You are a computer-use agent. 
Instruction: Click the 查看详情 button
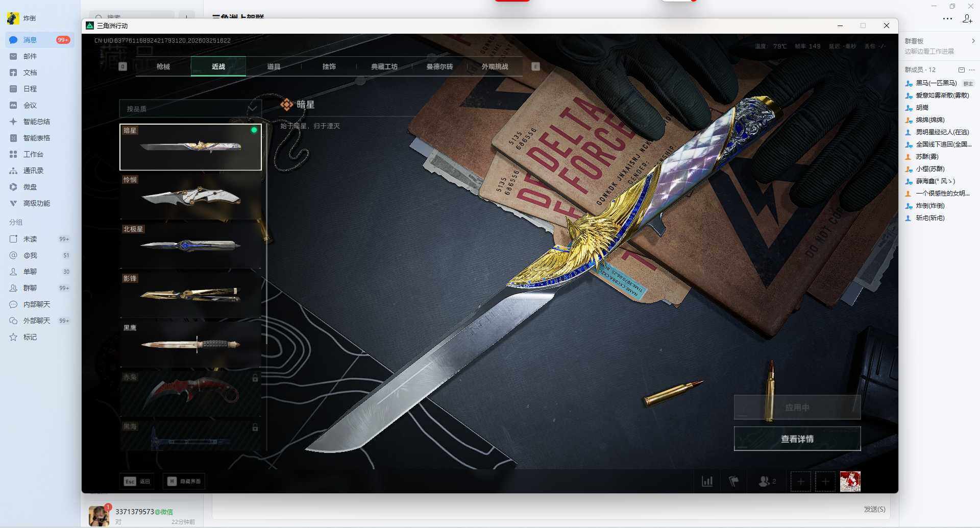[797, 439]
